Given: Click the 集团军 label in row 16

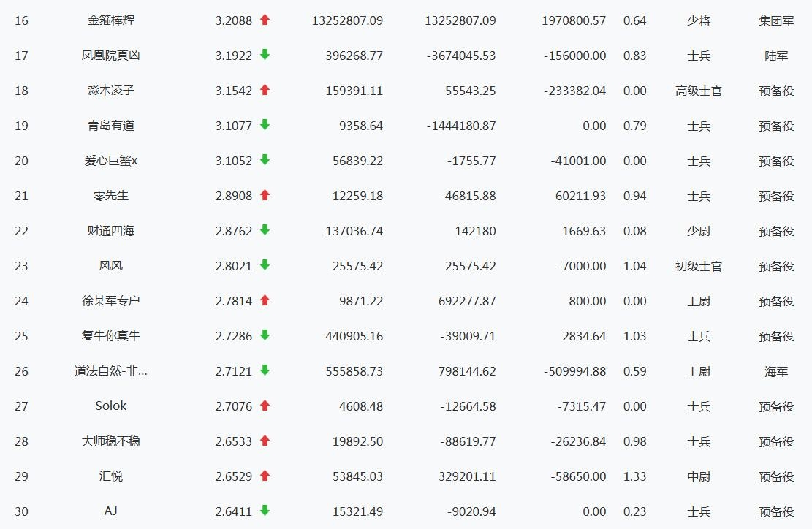Looking at the screenshot, I should coord(776,20).
